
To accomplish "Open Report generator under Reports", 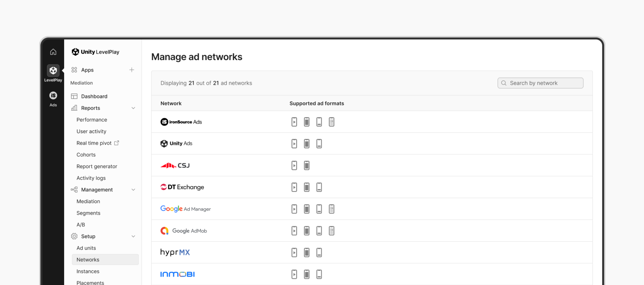I will click(97, 166).
